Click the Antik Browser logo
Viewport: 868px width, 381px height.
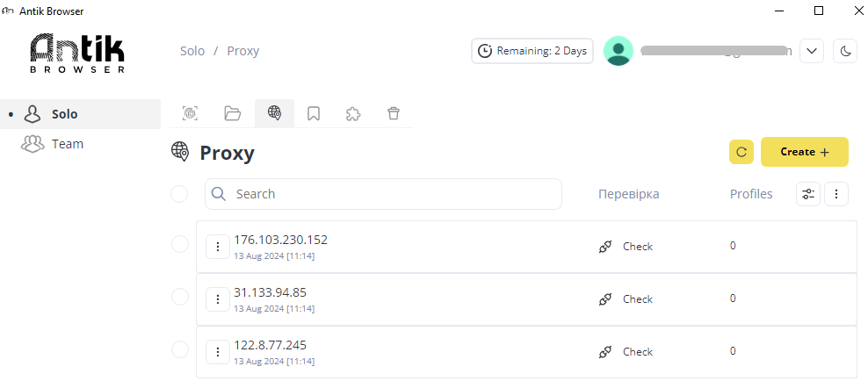(x=77, y=53)
